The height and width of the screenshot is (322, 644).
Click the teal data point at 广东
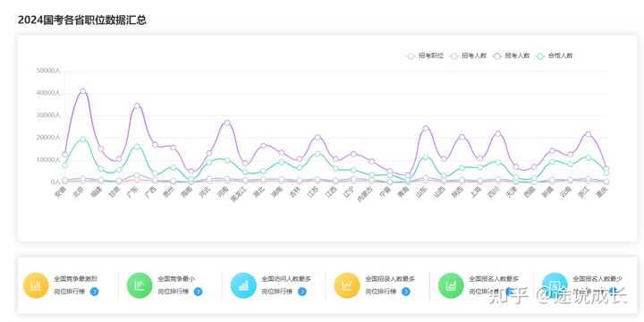(137, 147)
